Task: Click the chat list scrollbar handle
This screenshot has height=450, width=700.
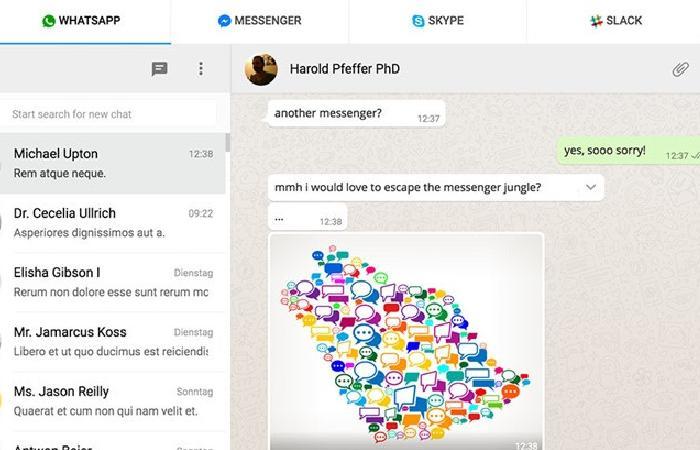Action: click(x=228, y=143)
